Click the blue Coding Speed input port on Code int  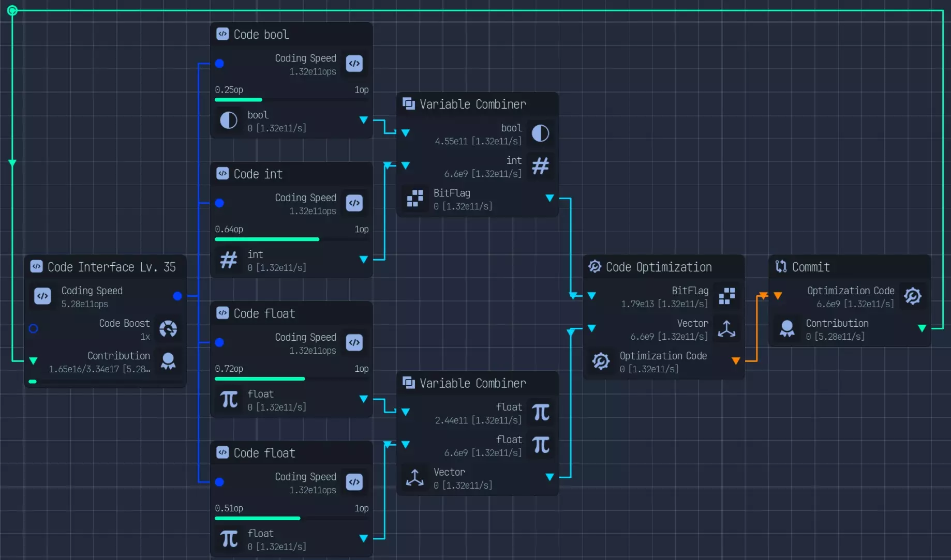[219, 203]
